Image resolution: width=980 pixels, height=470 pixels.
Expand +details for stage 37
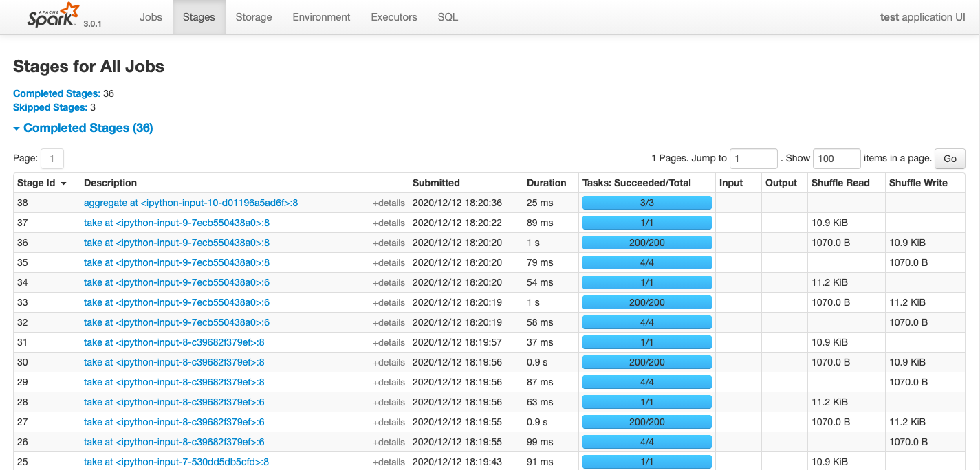tap(389, 223)
